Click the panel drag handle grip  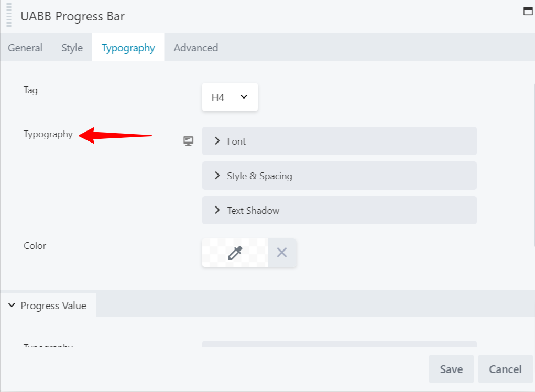point(9,16)
